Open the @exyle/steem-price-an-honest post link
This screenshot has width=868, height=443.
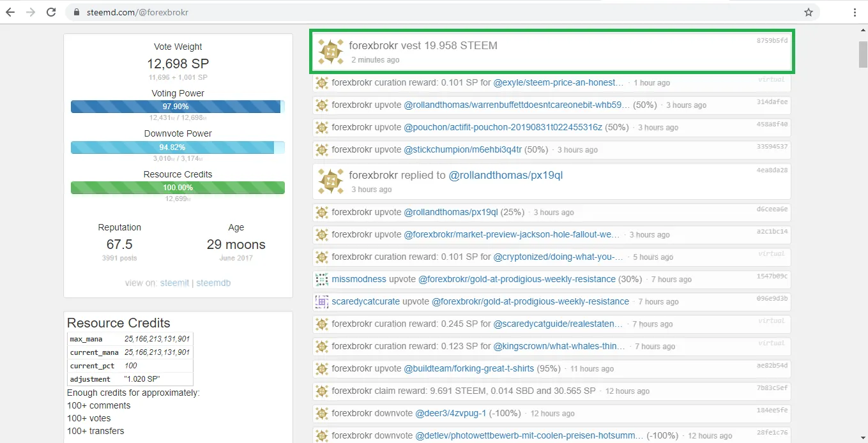[559, 82]
